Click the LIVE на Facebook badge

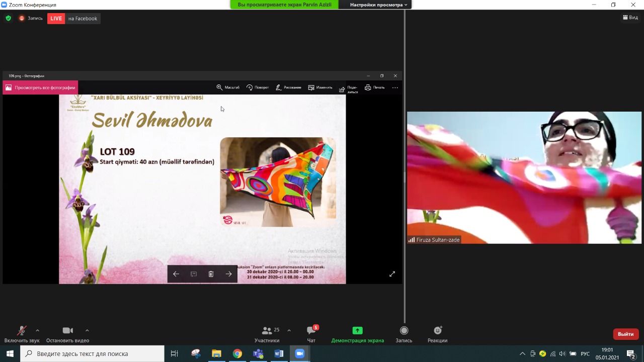click(x=73, y=19)
